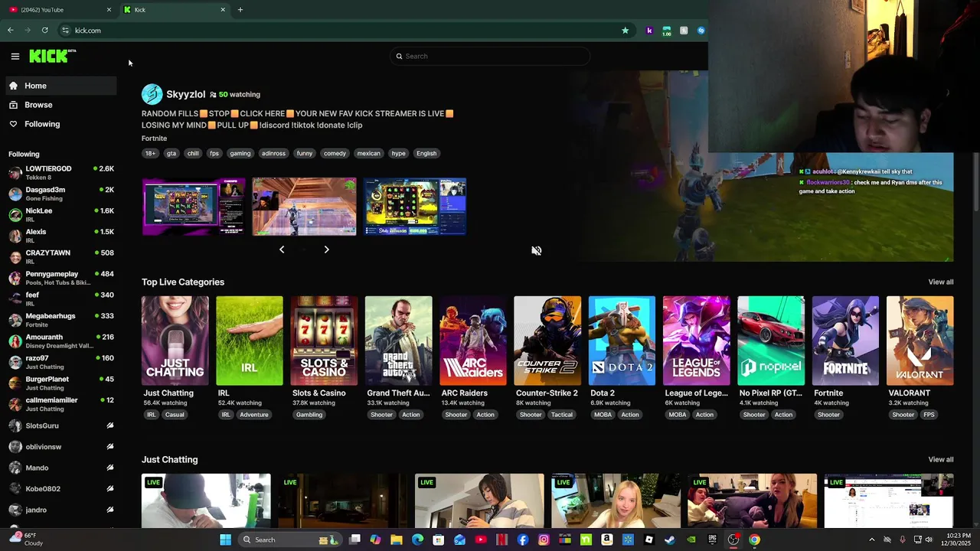
Task: Open the purple Kick browser extension
Action: point(649,31)
